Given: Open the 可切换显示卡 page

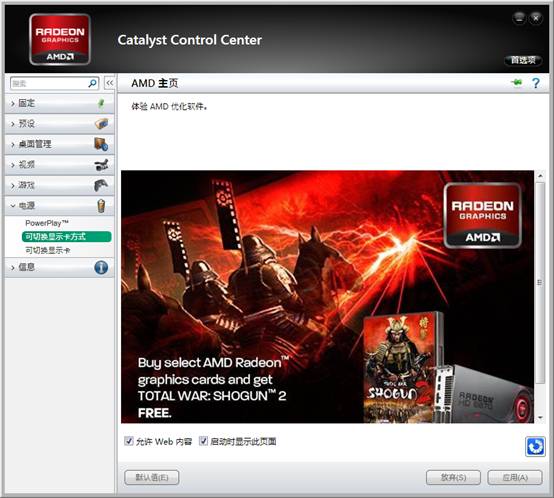Looking at the screenshot, I should (47, 250).
